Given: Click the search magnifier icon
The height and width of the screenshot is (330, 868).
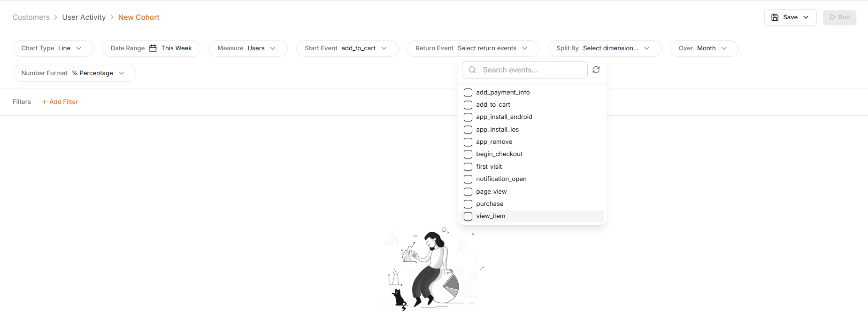Looking at the screenshot, I should tap(472, 70).
